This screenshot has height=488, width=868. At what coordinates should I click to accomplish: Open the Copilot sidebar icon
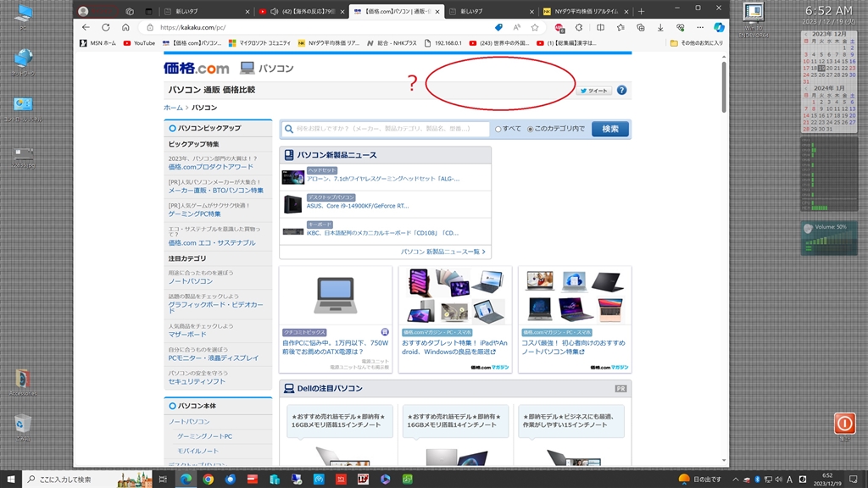719,27
